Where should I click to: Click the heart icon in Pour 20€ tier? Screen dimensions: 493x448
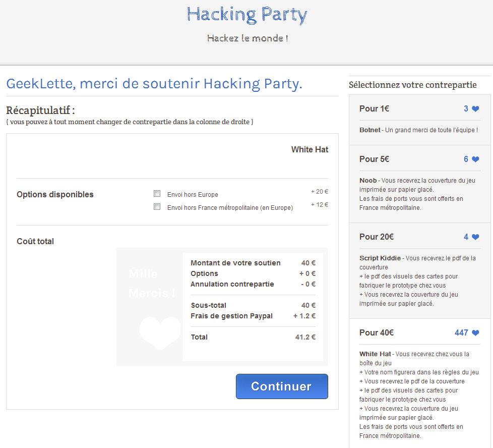(475, 237)
